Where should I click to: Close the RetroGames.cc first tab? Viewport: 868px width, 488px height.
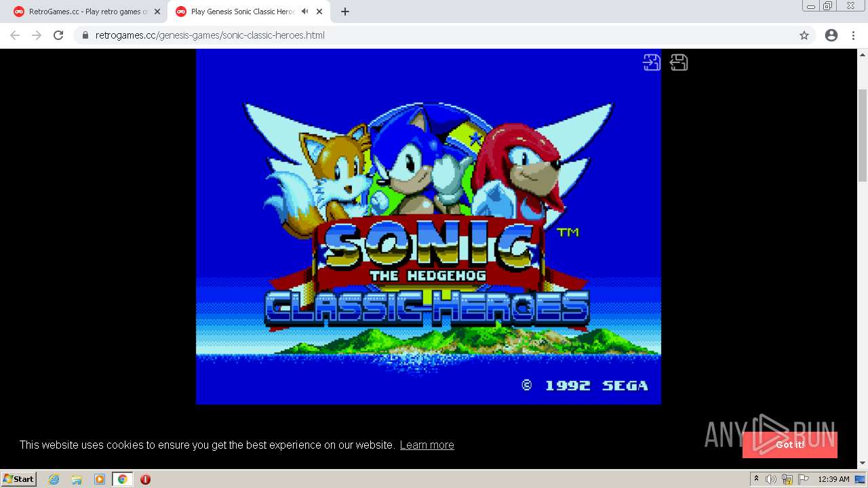[x=157, y=12]
